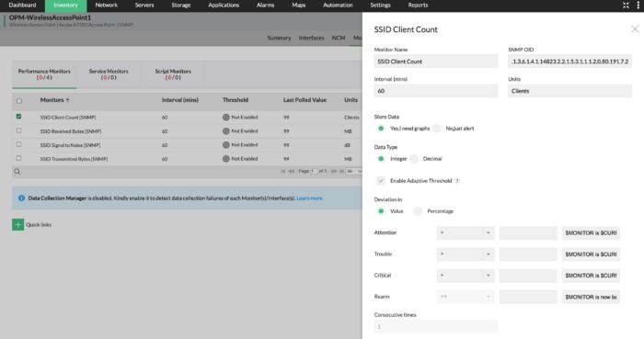Click threshold icon for SSID Signal to Noise
The height and width of the screenshot is (339, 644).
[x=226, y=145]
